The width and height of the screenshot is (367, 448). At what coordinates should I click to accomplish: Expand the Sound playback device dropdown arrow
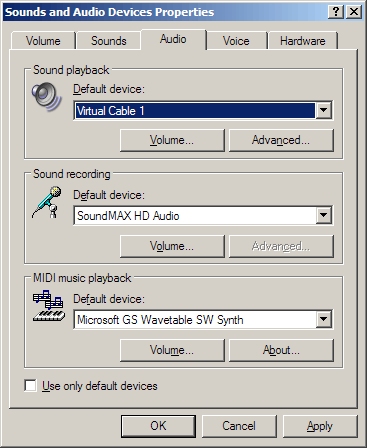[323, 110]
